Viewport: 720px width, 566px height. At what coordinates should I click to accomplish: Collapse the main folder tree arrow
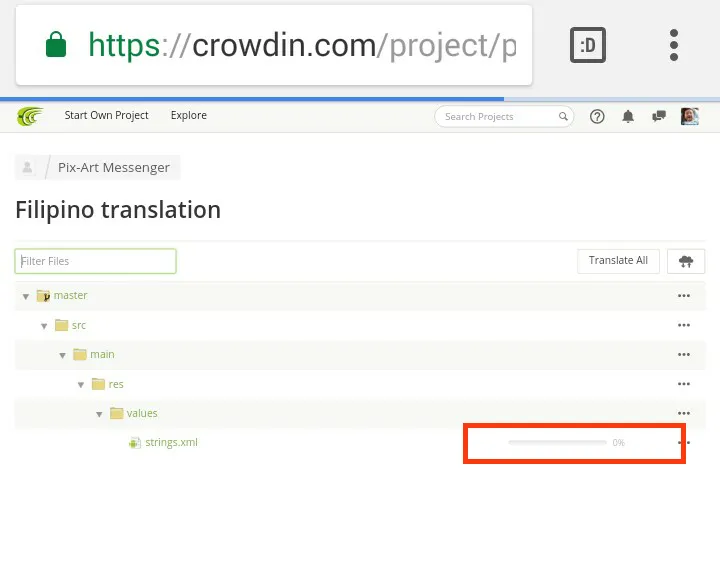[62, 355]
